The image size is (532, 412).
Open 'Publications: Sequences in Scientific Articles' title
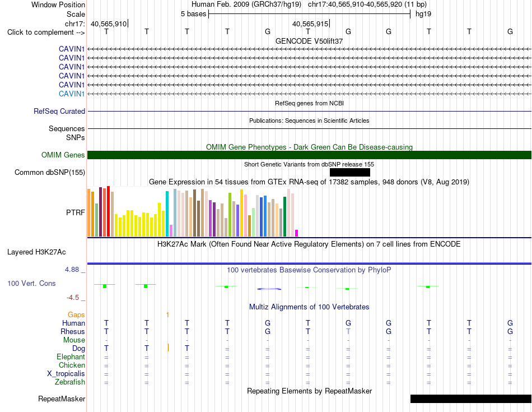309,121
